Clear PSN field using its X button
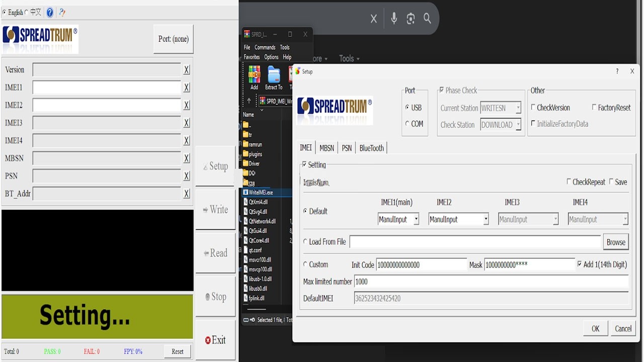 coord(187,176)
